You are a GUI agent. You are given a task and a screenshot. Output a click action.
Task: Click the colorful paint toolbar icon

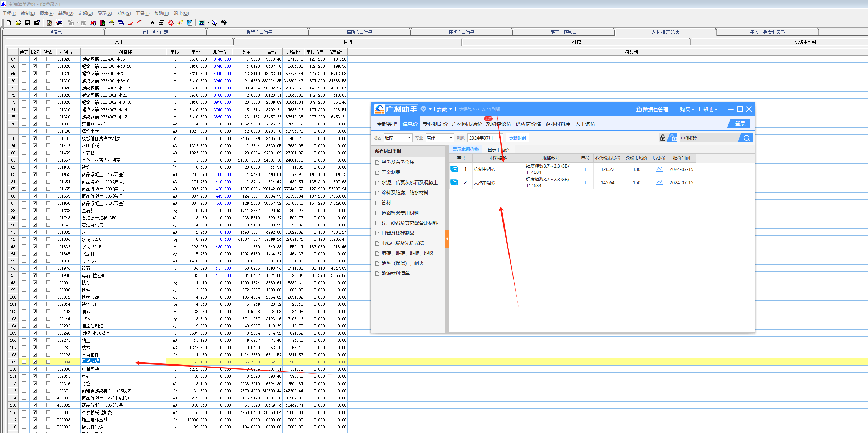click(180, 23)
